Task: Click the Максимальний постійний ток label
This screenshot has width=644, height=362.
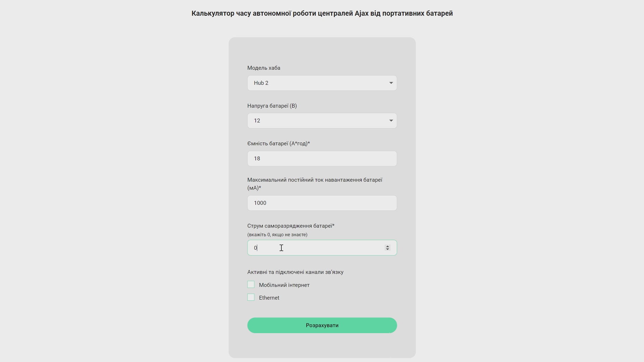Action: [x=315, y=184]
